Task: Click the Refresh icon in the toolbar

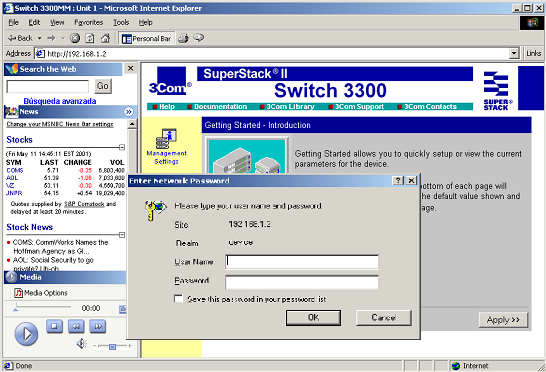Action: click(90, 38)
